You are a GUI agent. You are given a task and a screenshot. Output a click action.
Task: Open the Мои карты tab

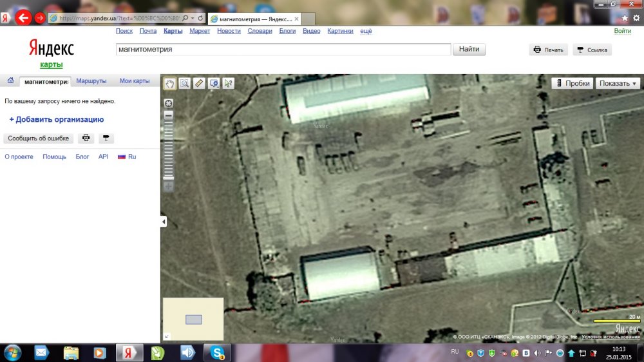pyautogui.click(x=135, y=81)
